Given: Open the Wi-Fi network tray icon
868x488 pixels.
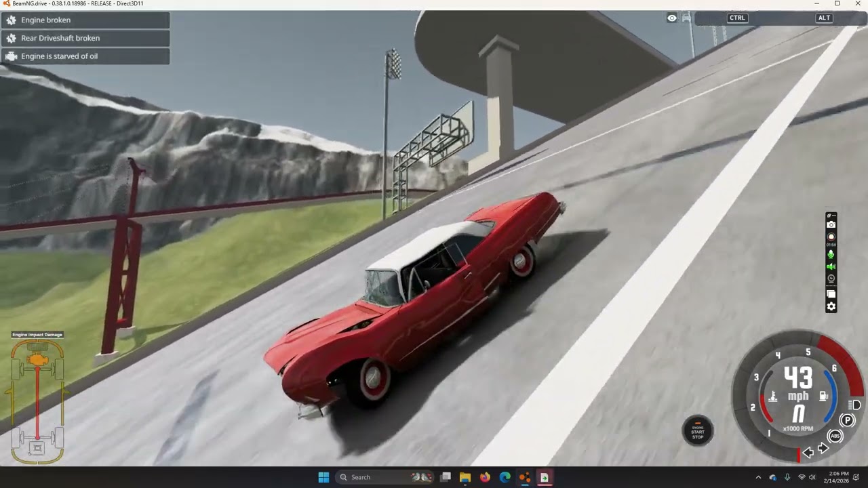Looking at the screenshot, I should click(802, 477).
